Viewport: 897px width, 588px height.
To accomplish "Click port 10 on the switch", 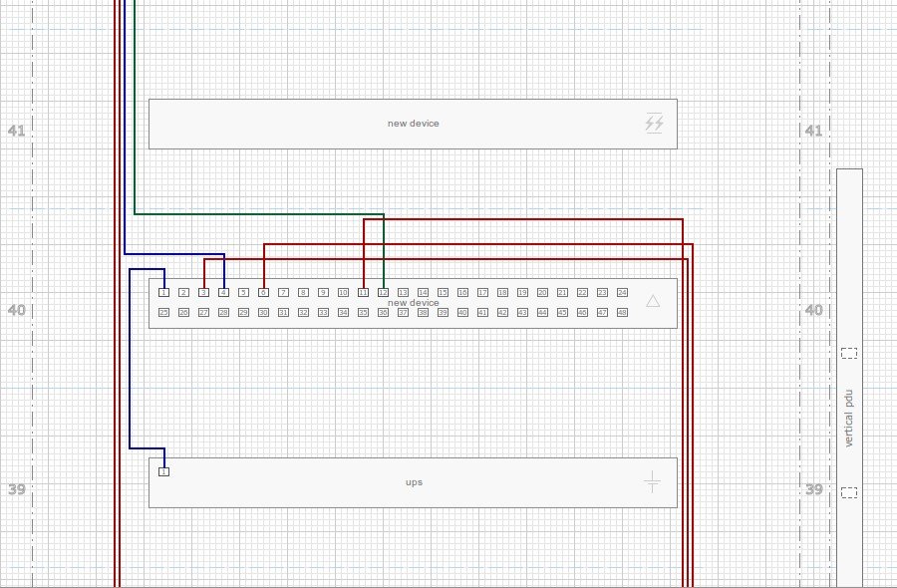I will coord(343,292).
